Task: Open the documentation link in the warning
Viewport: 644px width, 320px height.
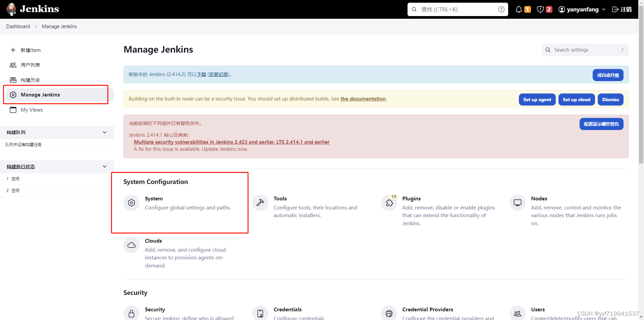Action: 363,99
